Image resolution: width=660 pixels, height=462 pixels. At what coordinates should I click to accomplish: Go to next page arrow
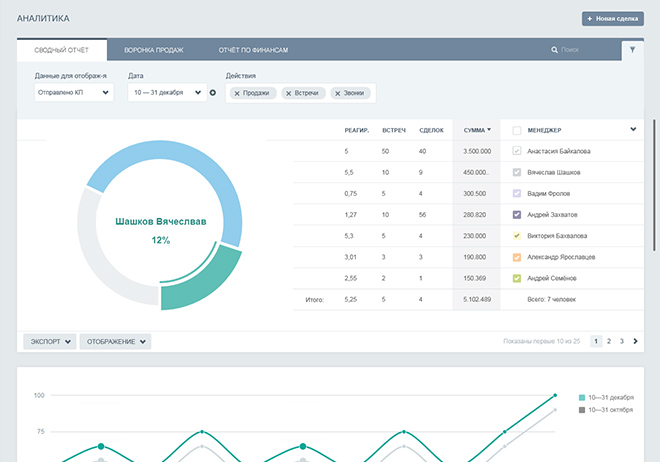[636, 341]
